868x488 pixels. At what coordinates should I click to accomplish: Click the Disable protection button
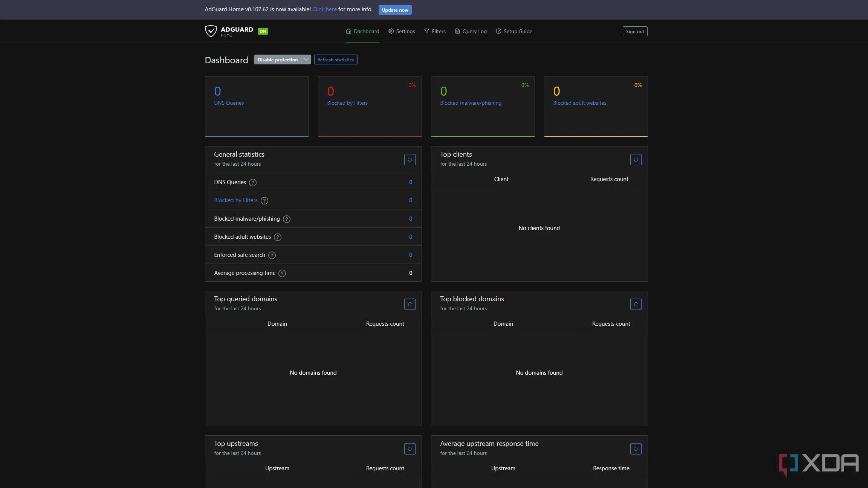point(278,59)
